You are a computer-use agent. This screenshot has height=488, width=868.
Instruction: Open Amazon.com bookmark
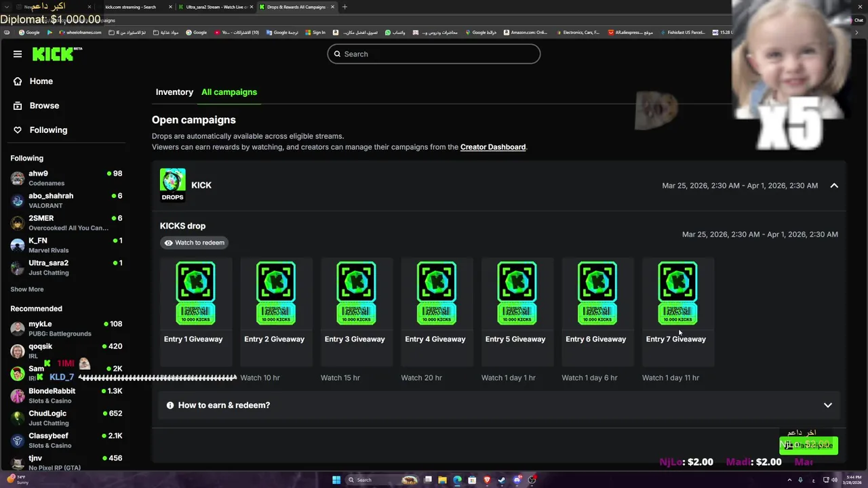pyautogui.click(x=526, y=33)
